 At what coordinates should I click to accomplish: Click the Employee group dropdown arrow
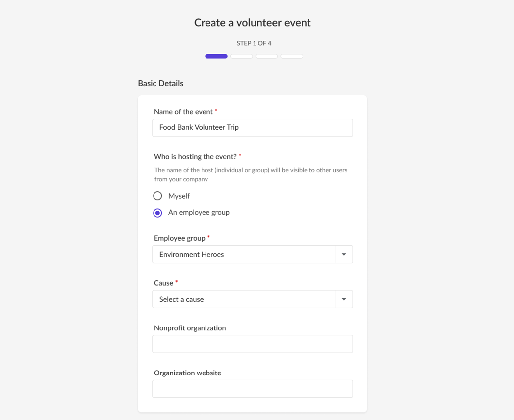[344, 255]
